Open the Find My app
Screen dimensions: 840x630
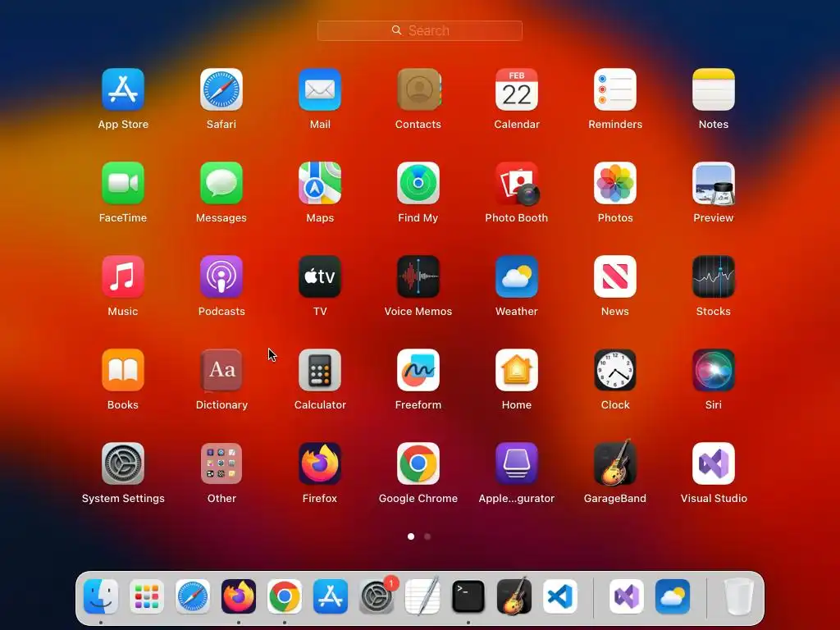418,183
